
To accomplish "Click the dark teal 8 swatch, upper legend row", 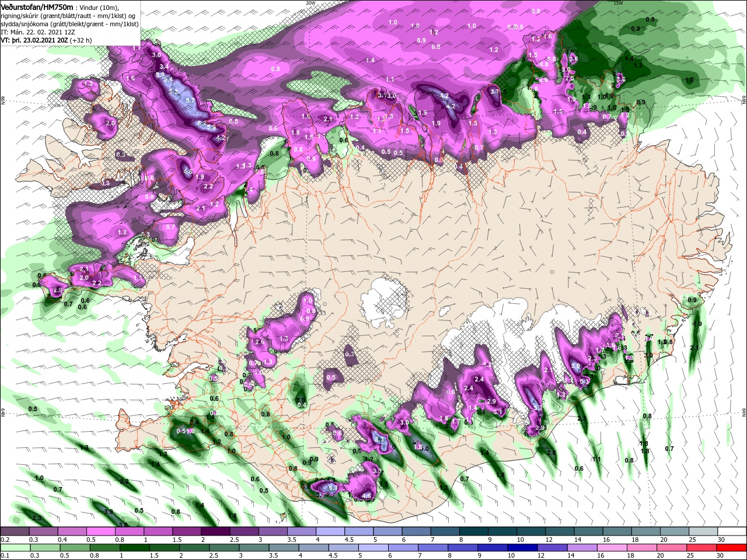I will point(473,532).
